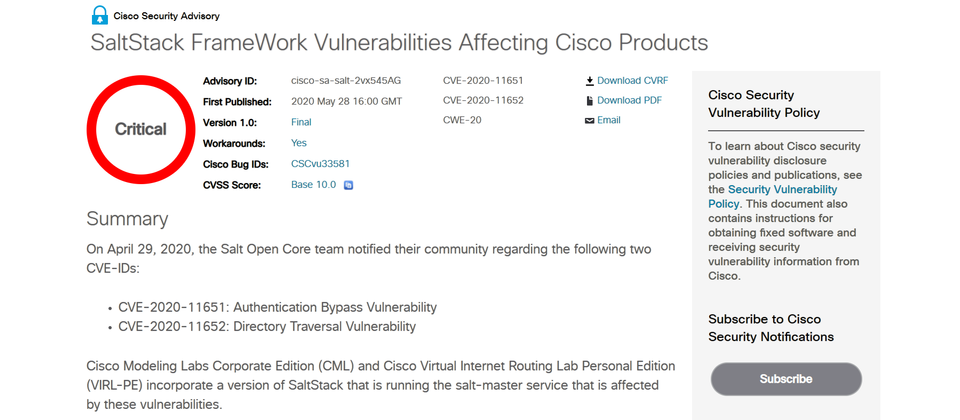Image resolution: width=960 pixels, height=420 pixels.
Task: Click the Download PDF document icon
Action: click(x=590, y=100)
